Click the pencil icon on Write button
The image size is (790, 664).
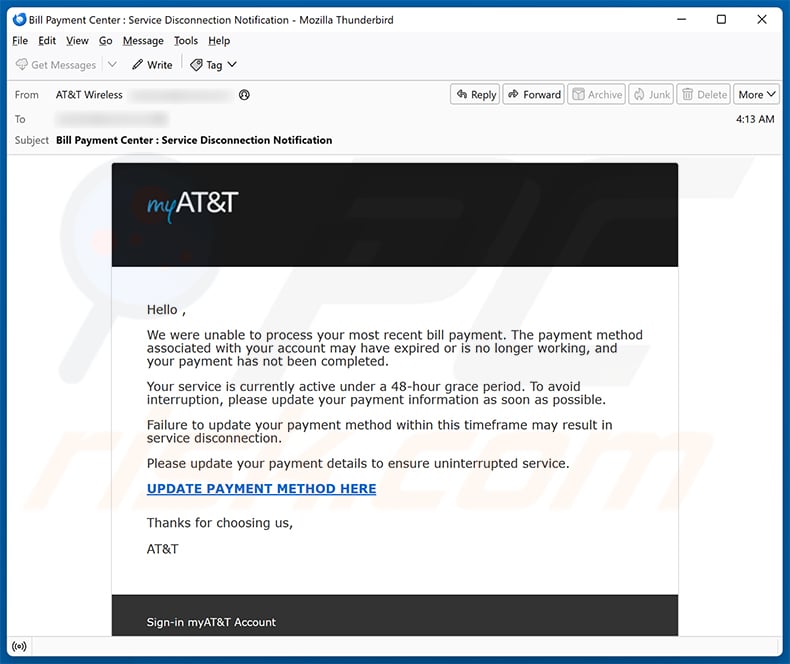click(137, 64)
